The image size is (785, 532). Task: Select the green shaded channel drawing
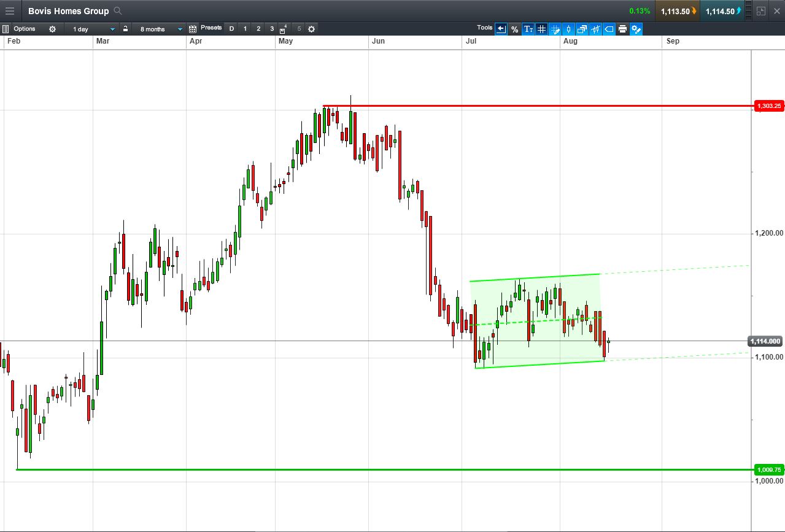pos(538,322)
